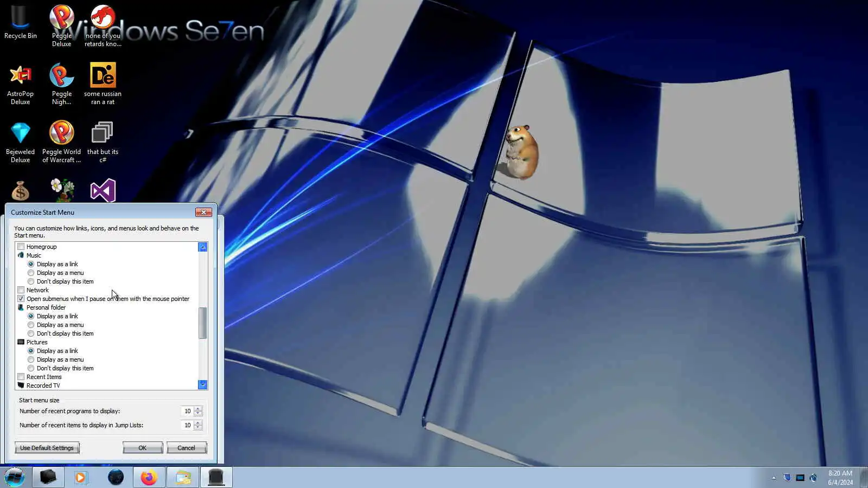Select the 'some russian ran a rat' desktop icon
Image resolution: width=868 pixels, height=488 pixels.
pos(103,84)
